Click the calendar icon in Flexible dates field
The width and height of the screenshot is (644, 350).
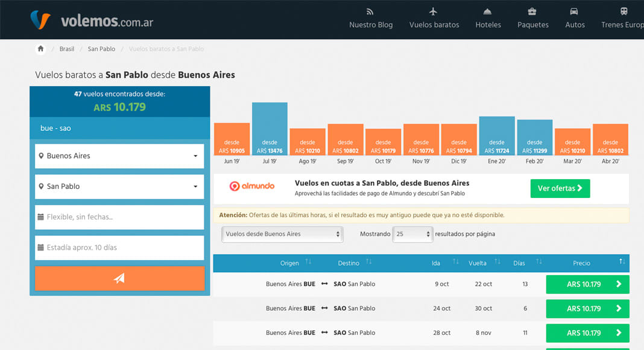point(40,217)
